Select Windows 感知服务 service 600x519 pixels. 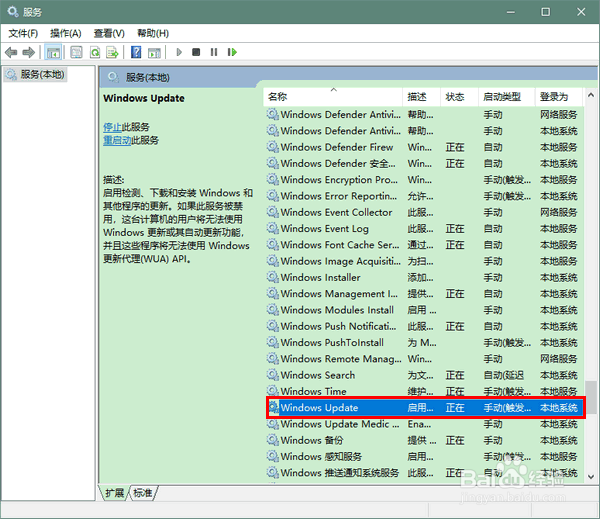(424, 457)
